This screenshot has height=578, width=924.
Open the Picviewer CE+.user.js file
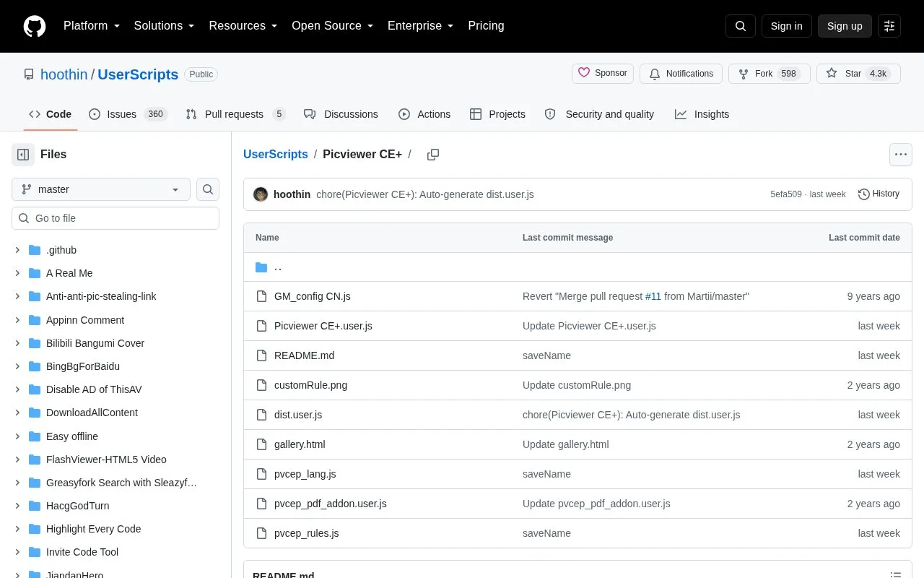(323, 326)
